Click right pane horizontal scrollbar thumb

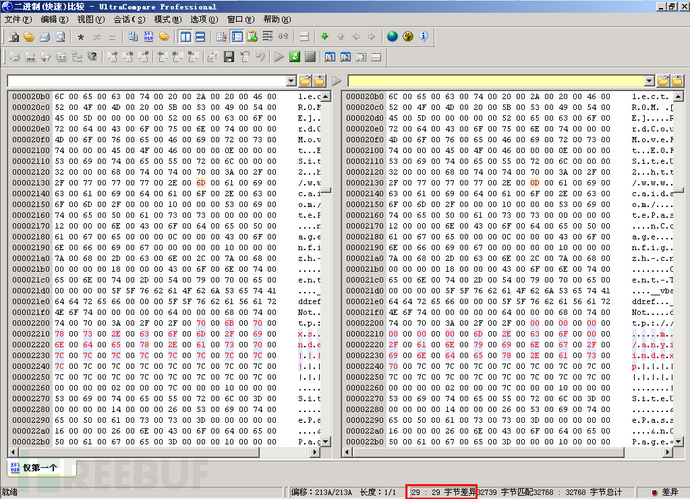point(488,452)
